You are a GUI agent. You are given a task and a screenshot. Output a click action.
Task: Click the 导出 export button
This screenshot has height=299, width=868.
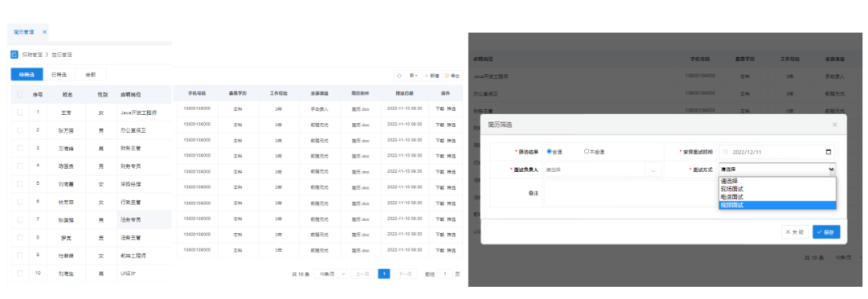(x=452, y=76)
